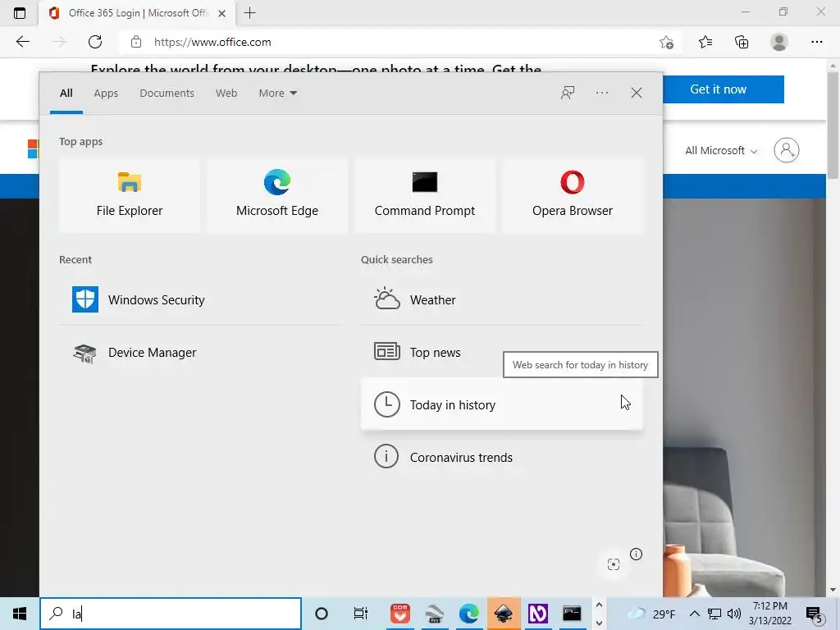Click the taskbar clock and date
The height and width of the screenshot is (630, 840).
[x=769, y=614]
